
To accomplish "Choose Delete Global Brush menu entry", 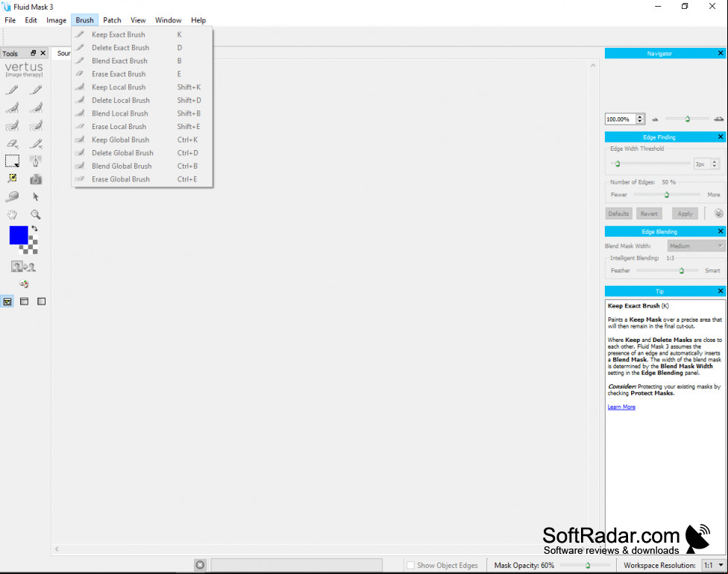I will [142, 153].
